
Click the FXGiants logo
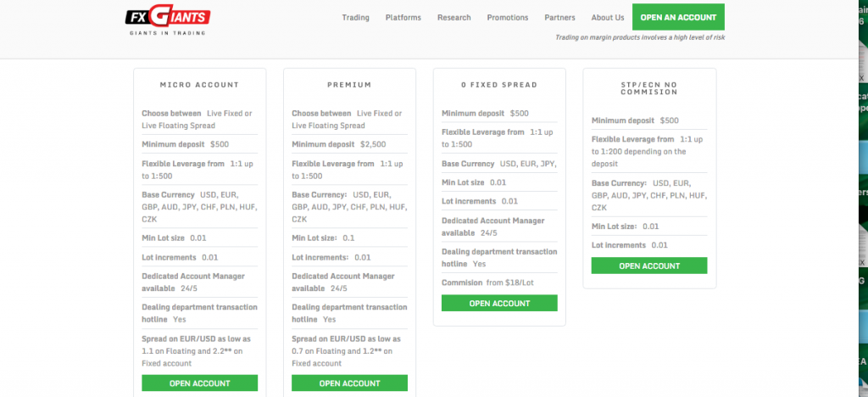(x=168, y=20)
